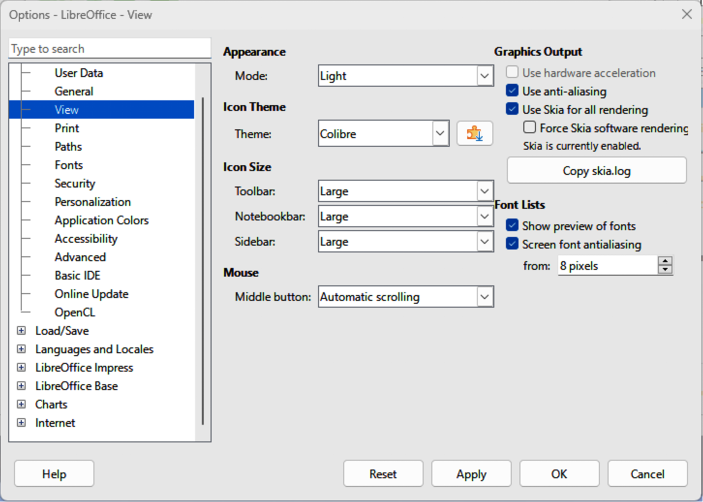
Task: Increase the antialiasing pixel size stepper
Action: tap(665, 261)
